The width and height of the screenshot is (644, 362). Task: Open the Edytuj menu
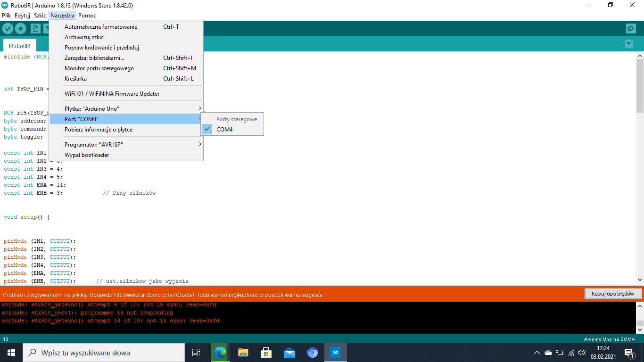click(x=22, y=16)
